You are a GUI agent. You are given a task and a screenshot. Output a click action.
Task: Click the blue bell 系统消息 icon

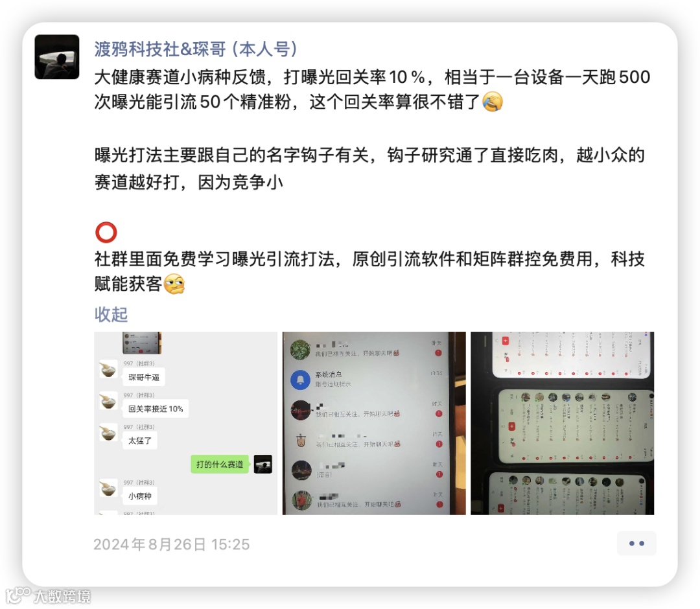pyautogui.click(x=301, y=380)
